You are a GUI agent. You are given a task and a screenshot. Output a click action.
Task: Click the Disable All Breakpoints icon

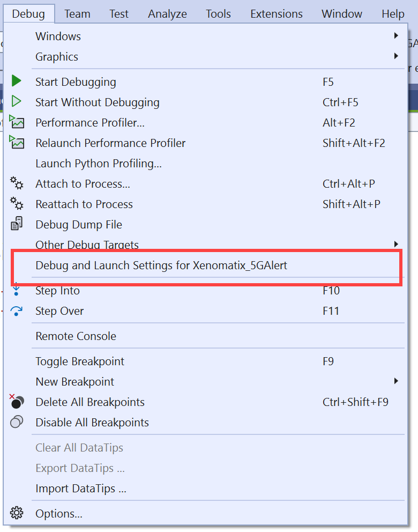(x=17, y=422)
